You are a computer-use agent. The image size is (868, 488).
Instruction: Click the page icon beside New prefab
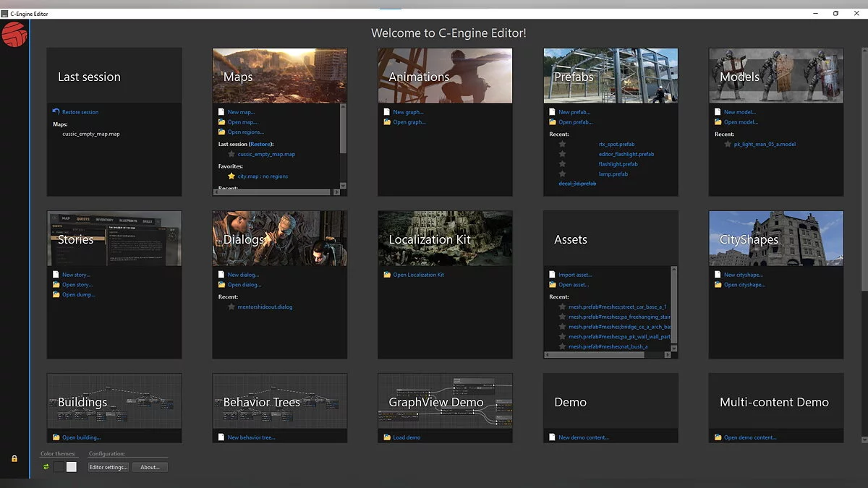[x=553, y=112]
